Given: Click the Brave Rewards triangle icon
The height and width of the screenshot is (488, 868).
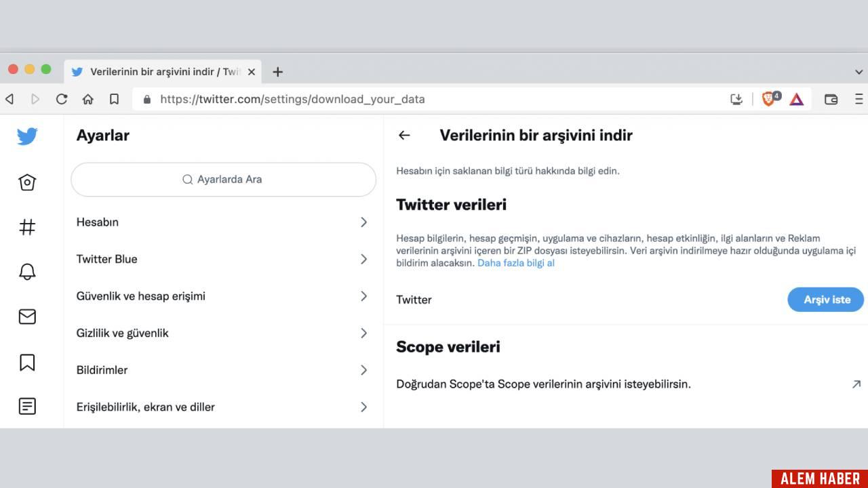Looking at the screenshot, I should click(797, 99).
